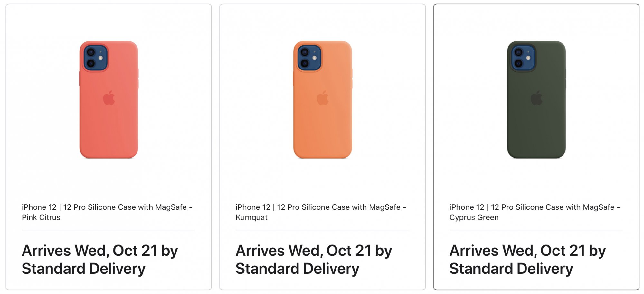Open the Pink Citrus Silicone Case title

tap(107, 212)
